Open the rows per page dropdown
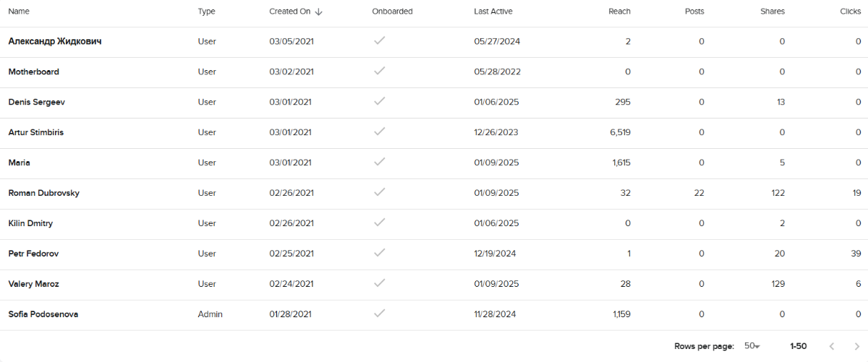 [x=752, y=346]
